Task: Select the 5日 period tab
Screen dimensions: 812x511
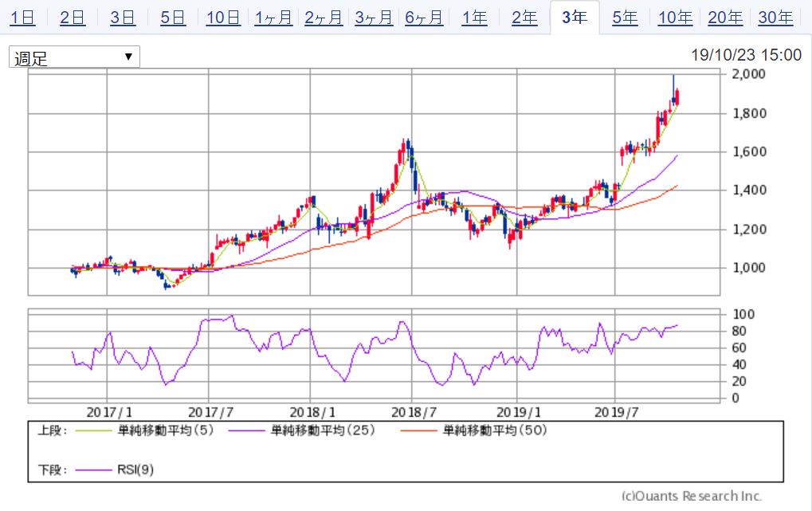Action: point(173,18)
